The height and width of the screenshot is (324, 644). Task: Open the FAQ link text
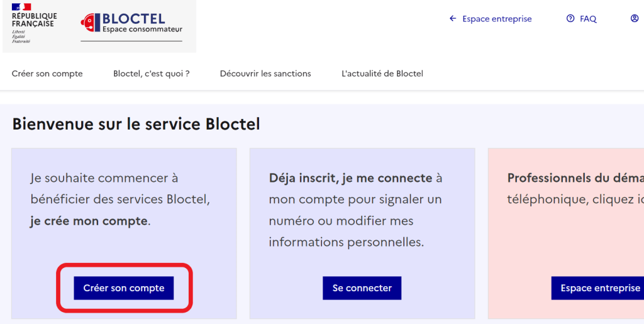pos(588,19)
